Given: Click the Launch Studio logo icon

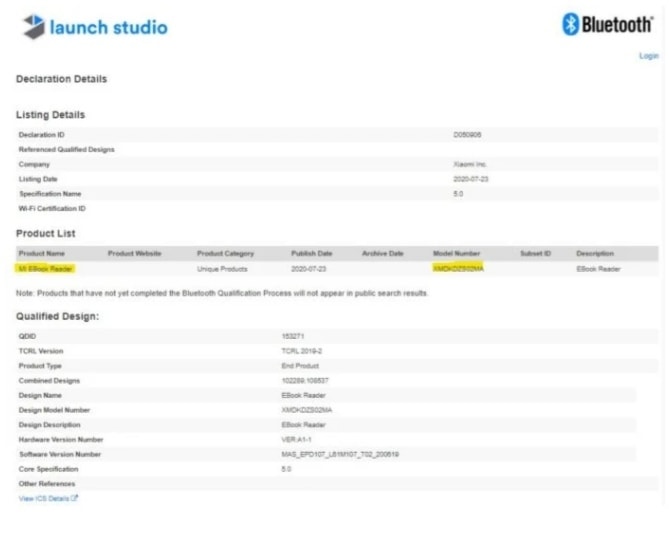Looking at the screenshot, I should pos(33,27).
